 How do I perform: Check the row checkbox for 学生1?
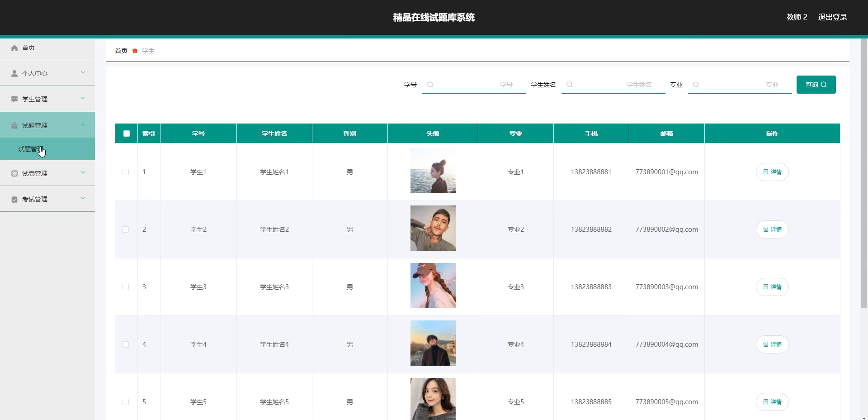coord(126,172)
